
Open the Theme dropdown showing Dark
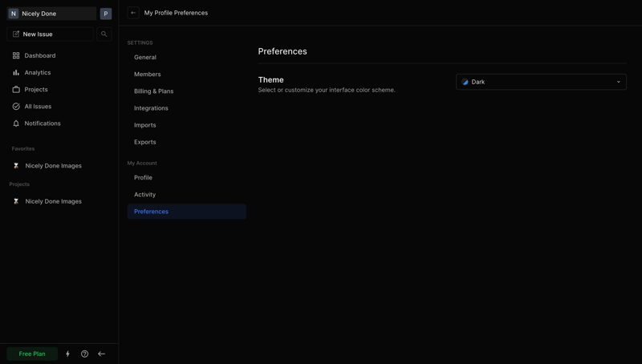[x=540, y=82]
